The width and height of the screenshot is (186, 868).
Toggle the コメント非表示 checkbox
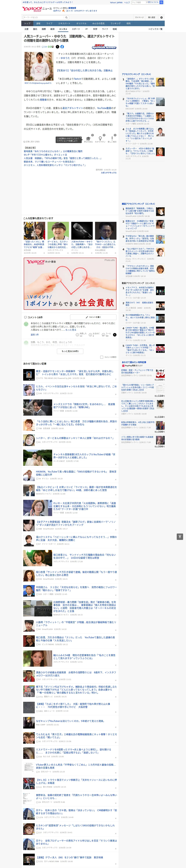(102, 357)
